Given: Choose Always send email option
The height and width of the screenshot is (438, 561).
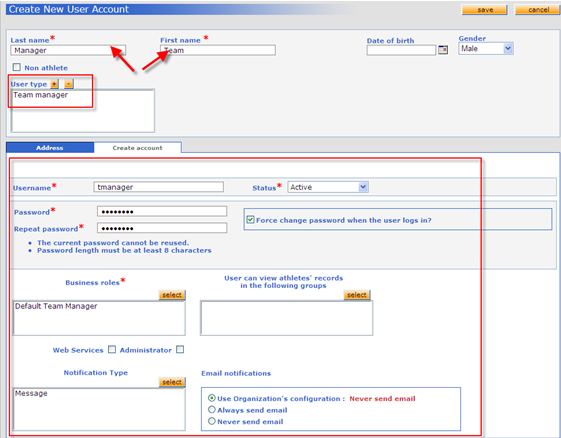Looking at the screenshot, I should tap(212, 409).
